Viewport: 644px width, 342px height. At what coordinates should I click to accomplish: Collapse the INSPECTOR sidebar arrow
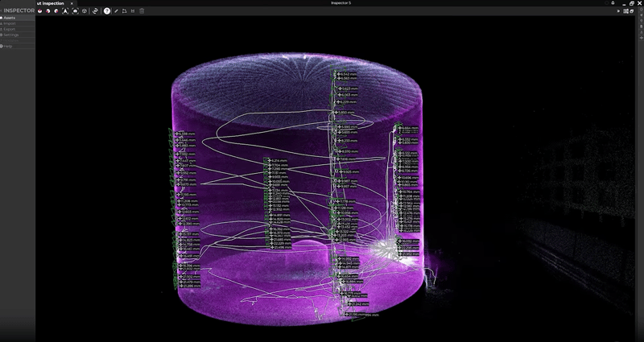coord(2,10)
